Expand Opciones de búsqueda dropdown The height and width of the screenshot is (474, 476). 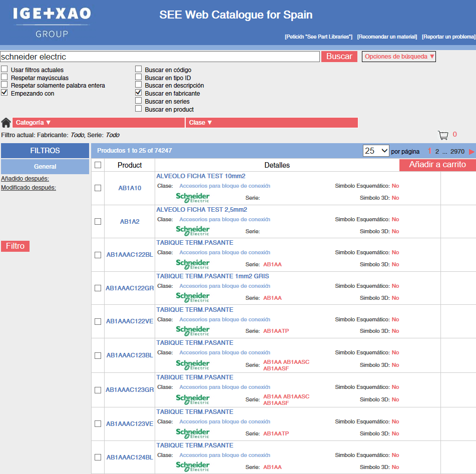click(x=398, y=57)
